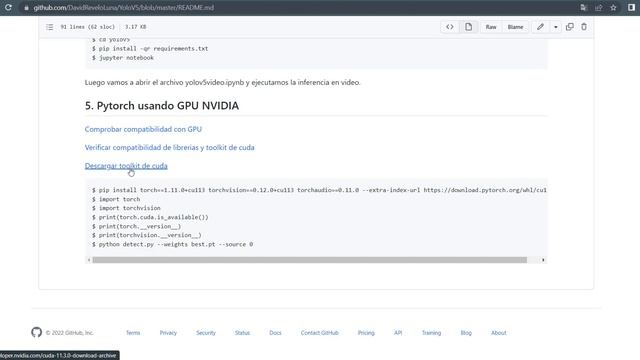640x360 pixels.
Task: Click the code block scroll-right arrow
Action: (x=543, y=260)
